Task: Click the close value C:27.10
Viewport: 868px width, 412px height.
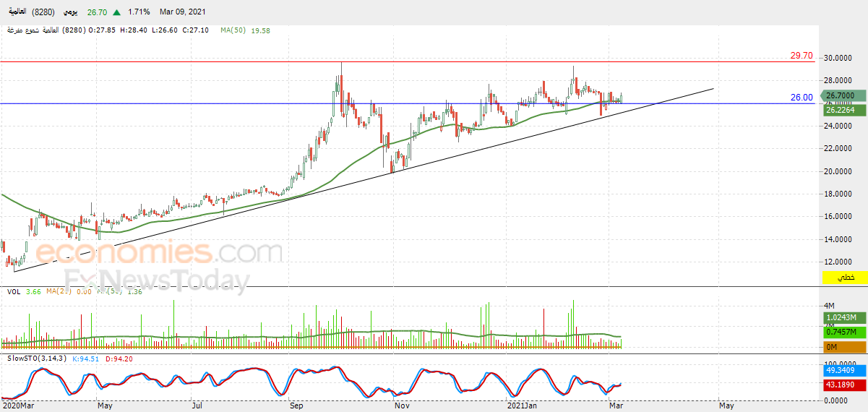Action: pyautogui.click(x=195, y=30)
